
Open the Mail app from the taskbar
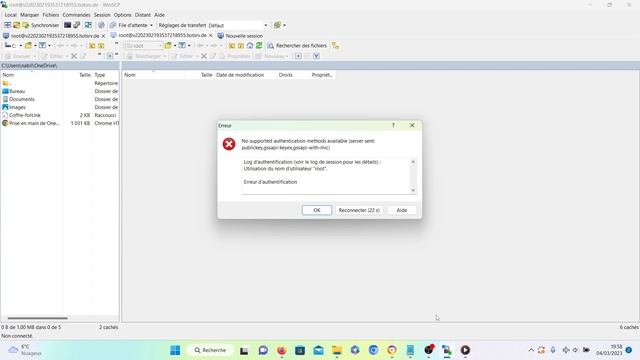point(318,350)
